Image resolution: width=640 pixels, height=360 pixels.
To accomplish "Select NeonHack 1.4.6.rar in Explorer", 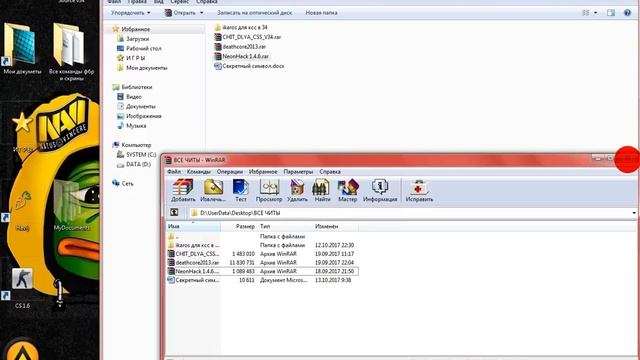I will [242, 56].
